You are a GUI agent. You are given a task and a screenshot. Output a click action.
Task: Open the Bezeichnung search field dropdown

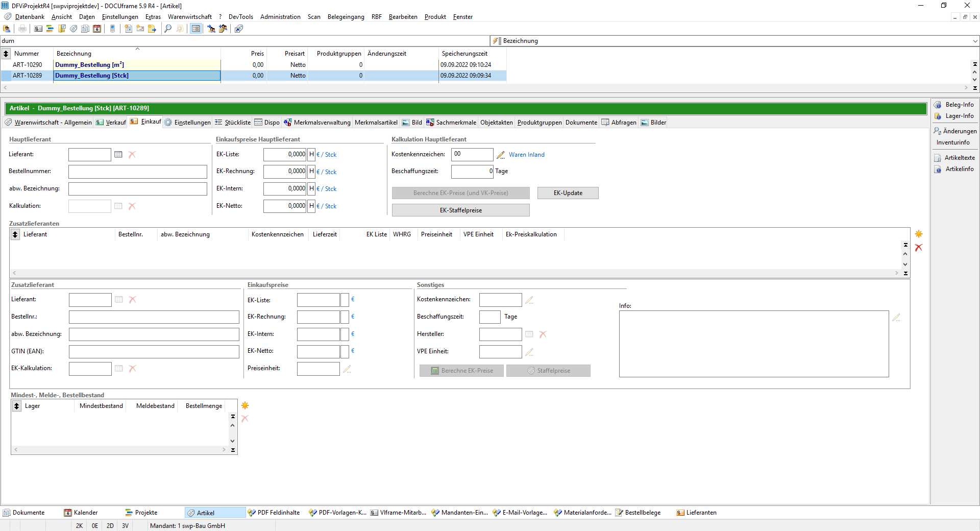(x=975, y=41)
